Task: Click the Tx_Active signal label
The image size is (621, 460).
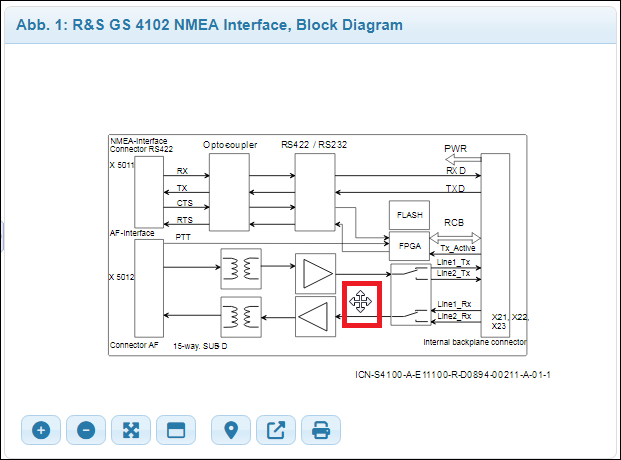Action: point(458,248)
